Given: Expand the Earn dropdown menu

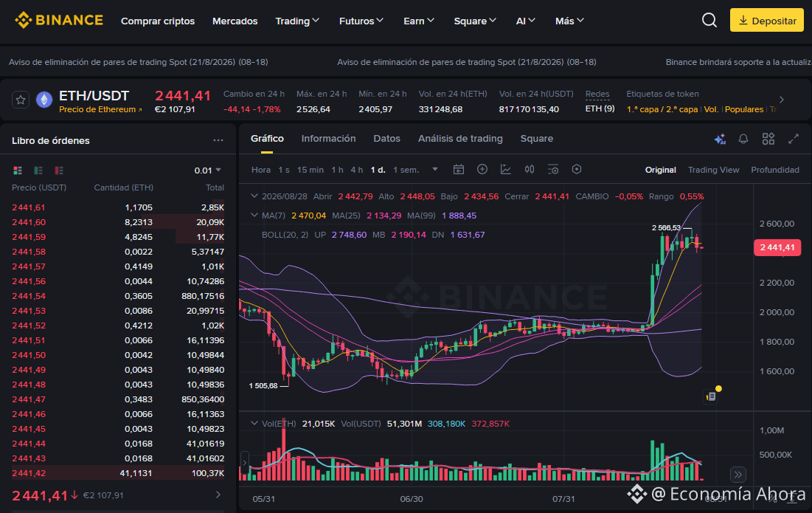Looking at the screenshot, I should pos(419,21).
